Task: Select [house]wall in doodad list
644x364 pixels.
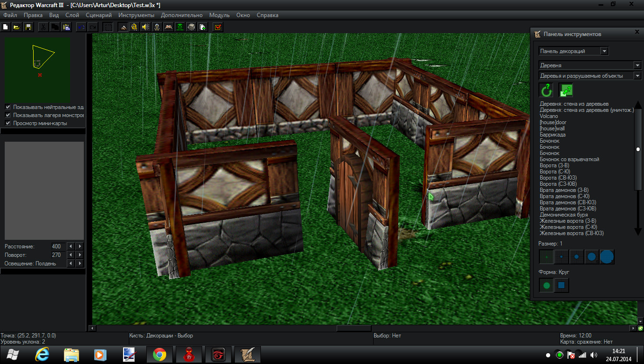Action: click(x=552, y=128)
